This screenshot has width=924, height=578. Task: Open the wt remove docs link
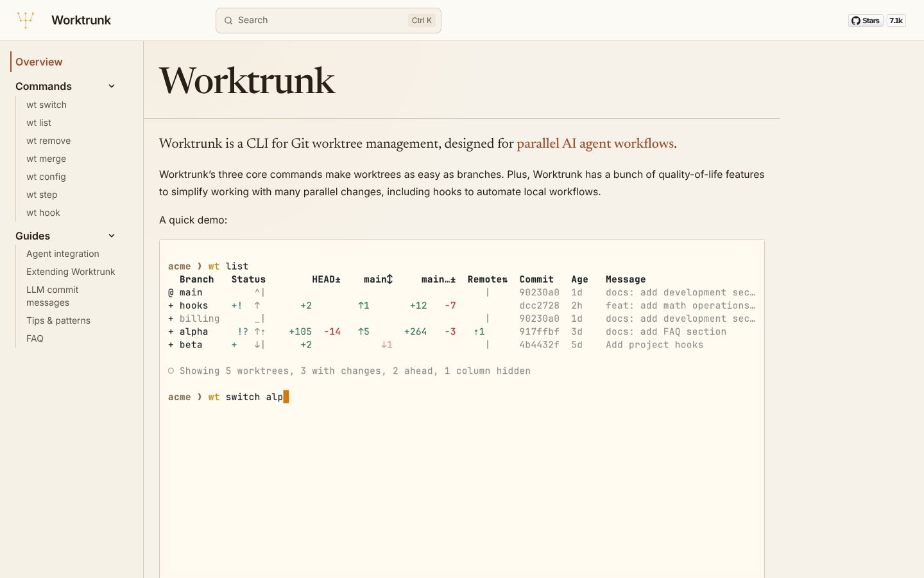click(x=48, y=141)
